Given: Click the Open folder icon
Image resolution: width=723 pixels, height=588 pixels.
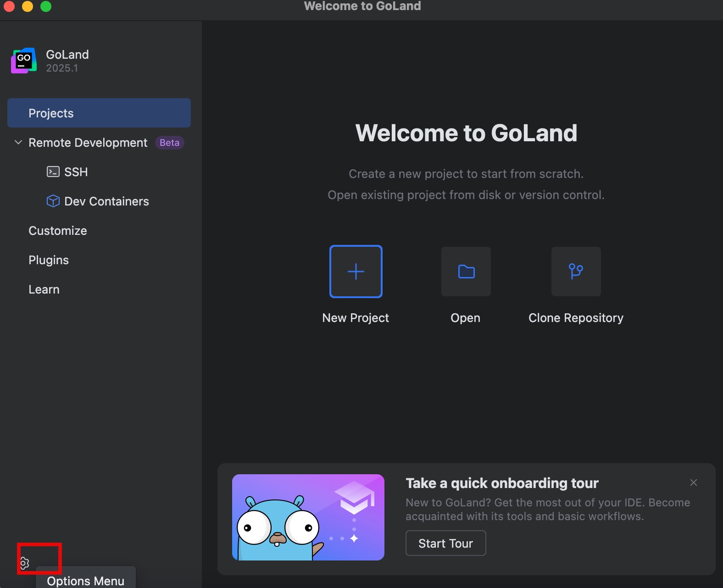Looking at the screenshot, I should (466, 272).
